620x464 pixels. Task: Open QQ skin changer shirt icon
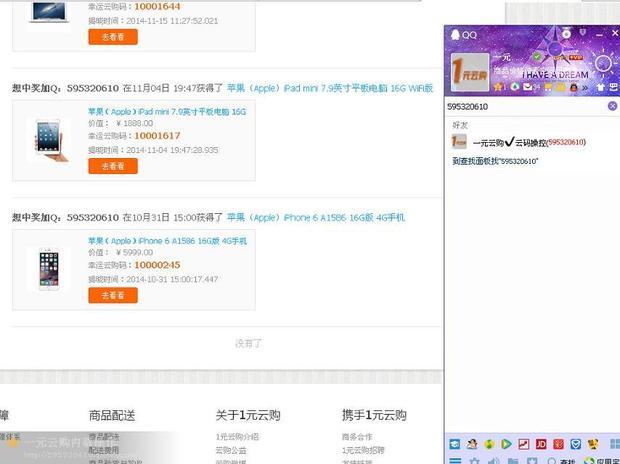pyautogui.click(x=601, y=87)
